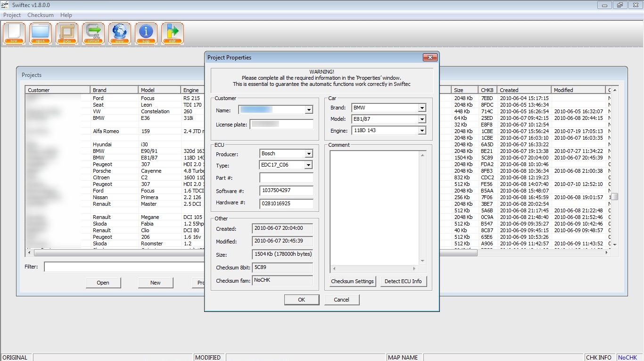
Task: Click the Checksum 8bit value 5C89 in the dialog
Action: (x=282, y=268)
